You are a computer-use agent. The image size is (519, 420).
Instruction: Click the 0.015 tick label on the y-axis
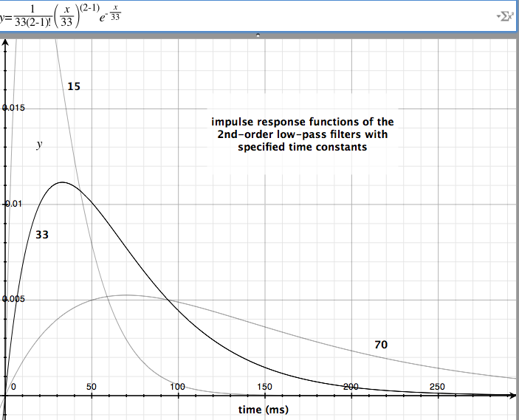(15, 109)
